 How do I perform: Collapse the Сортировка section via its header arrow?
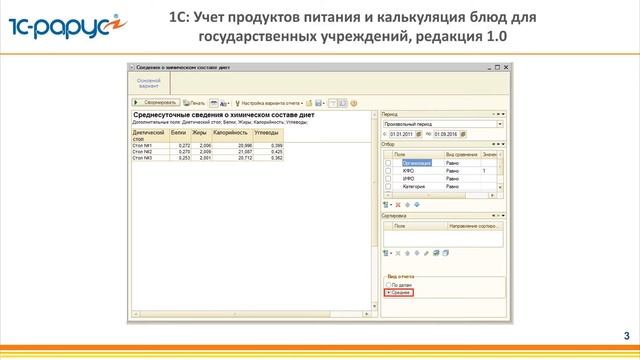503,216
